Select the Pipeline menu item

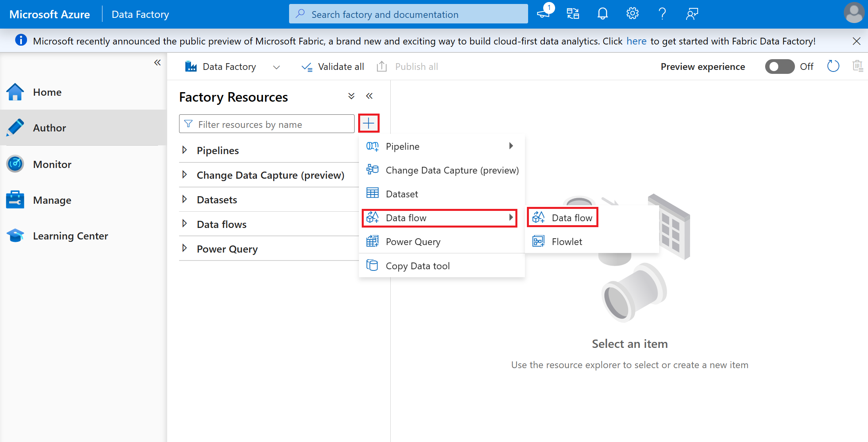click(x=403, y=146)
